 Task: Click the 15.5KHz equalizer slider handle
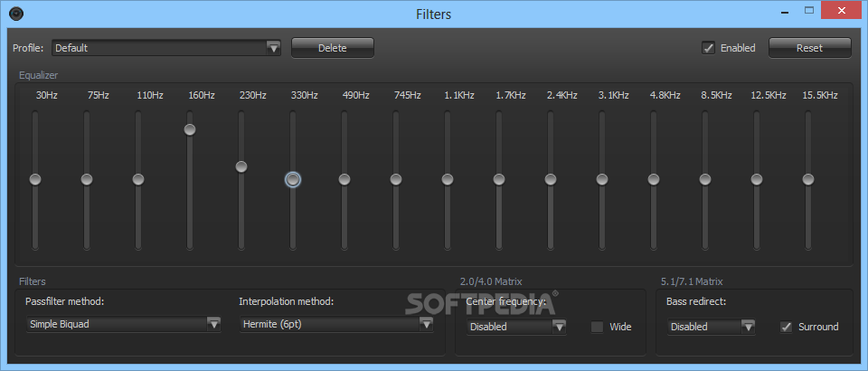pyautogui.click(x=808, y=179)
